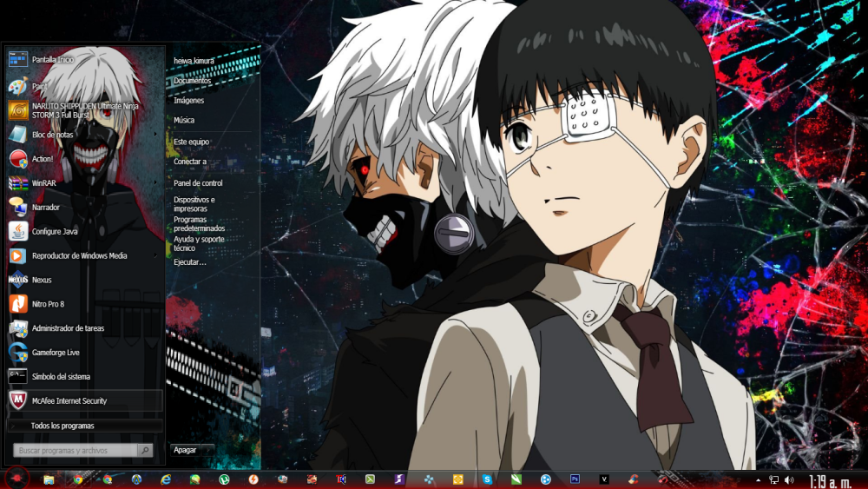Open Internet Explorer on the taskbar

pyautogui.click(x=166, y=479)
